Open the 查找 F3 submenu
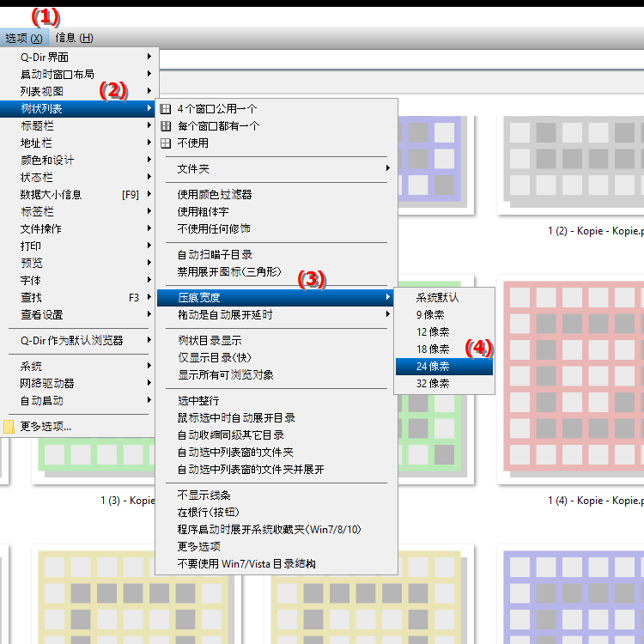Viewport: 644px width, 644px height. tap(77, 297)
